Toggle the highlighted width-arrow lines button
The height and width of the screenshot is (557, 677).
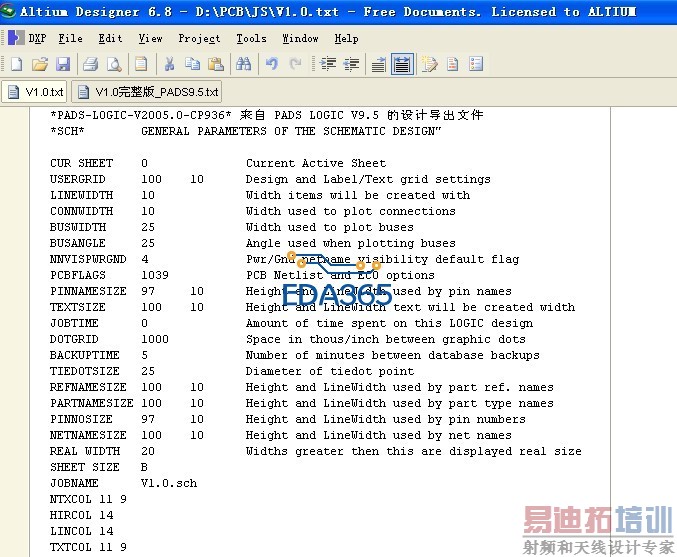pyautogui.click(x=402, y=64)
